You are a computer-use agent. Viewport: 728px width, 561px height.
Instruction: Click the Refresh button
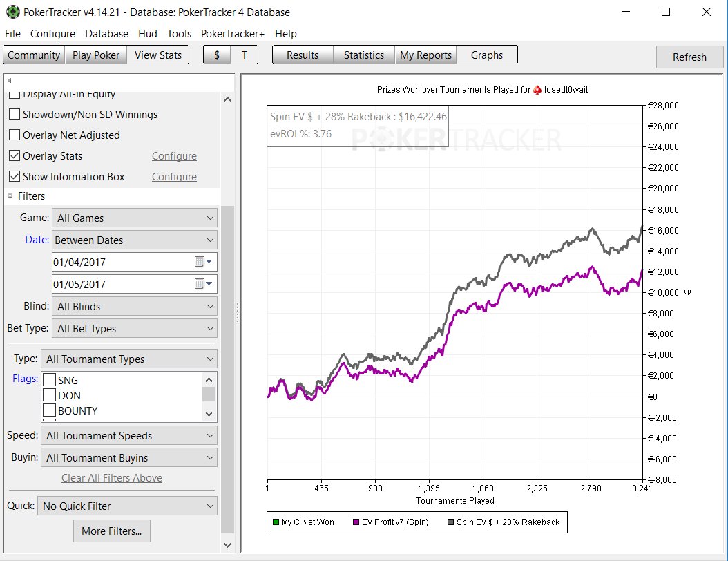689,57
